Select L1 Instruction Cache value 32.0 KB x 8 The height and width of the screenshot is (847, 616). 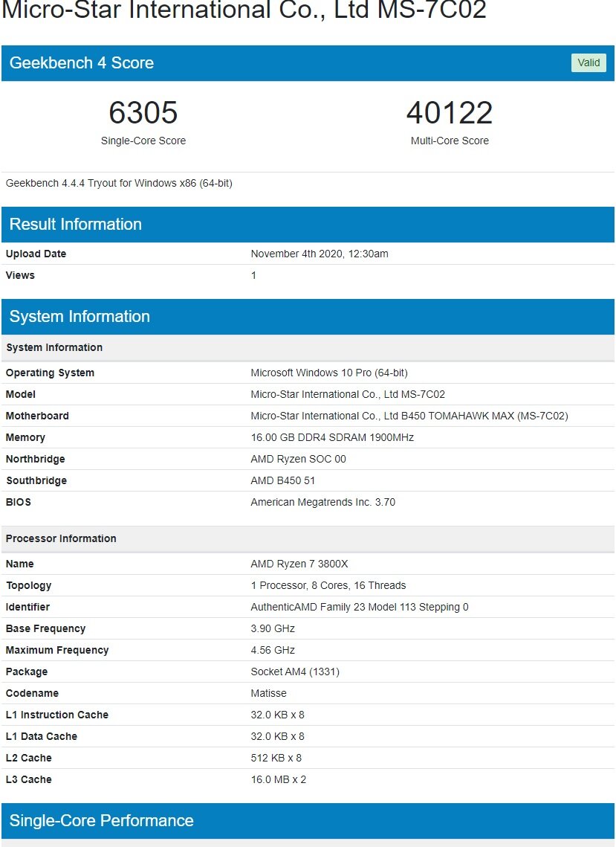(x=277, y=715)
